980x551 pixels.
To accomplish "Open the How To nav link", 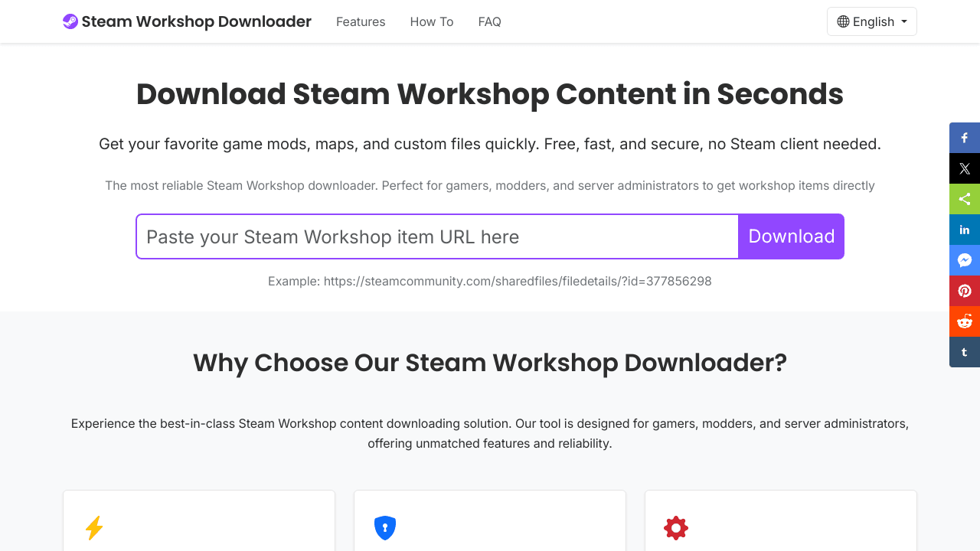I will 432,21.
